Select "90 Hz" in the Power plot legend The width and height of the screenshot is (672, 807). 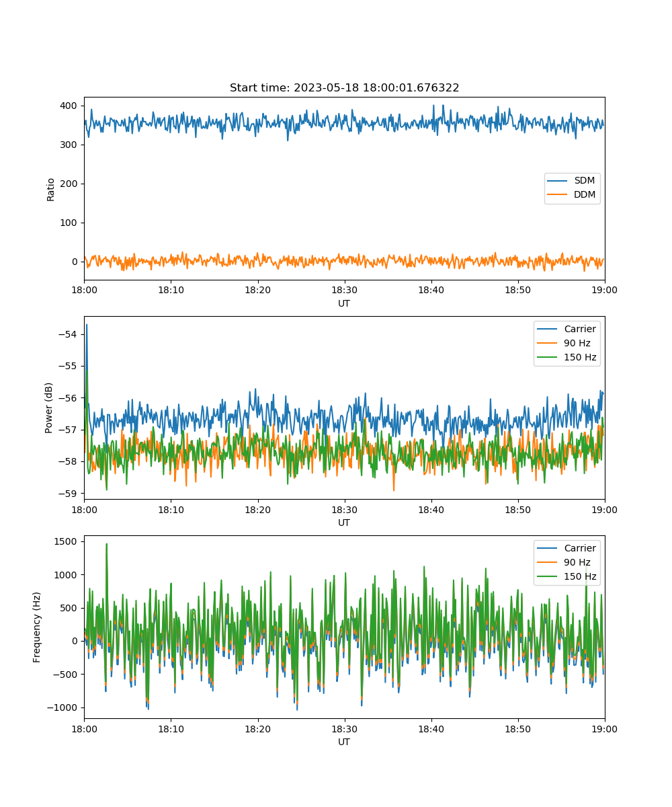click(x=577, y=344)
